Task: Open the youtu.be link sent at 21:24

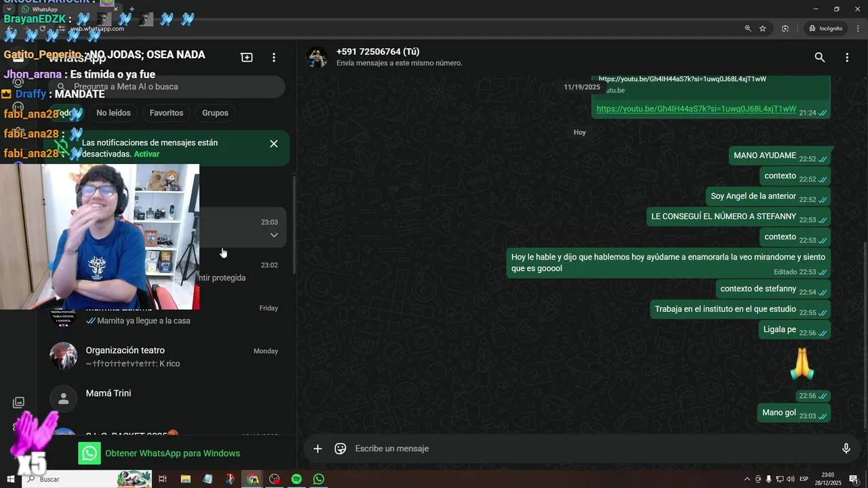Action: pos(696,109)
